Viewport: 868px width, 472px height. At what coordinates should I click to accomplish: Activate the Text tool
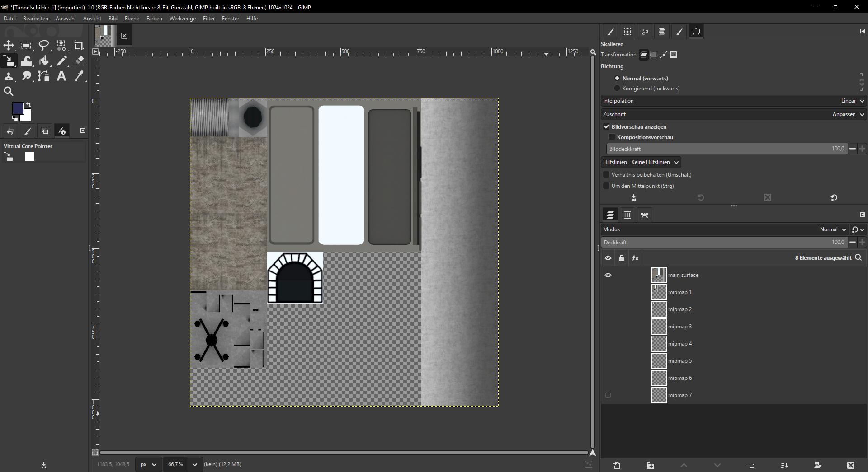(61, 76)
